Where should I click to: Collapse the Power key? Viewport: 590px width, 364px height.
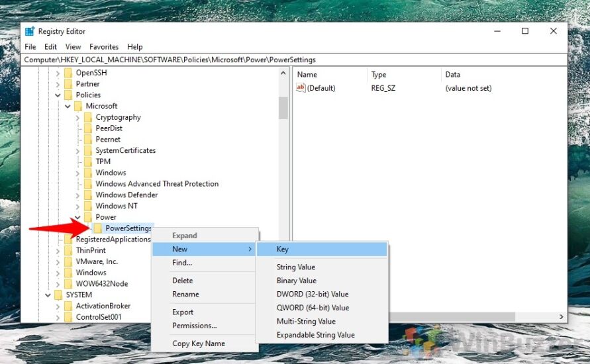77,217
